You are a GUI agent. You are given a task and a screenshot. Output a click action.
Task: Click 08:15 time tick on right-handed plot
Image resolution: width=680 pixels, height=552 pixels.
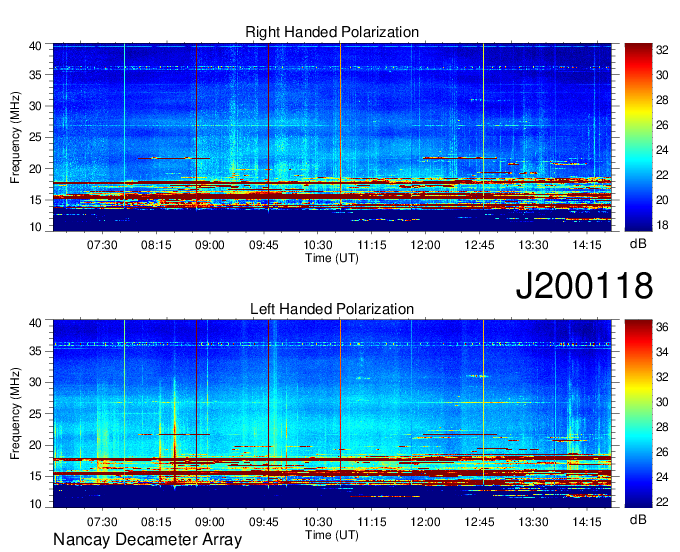point(156,245)
